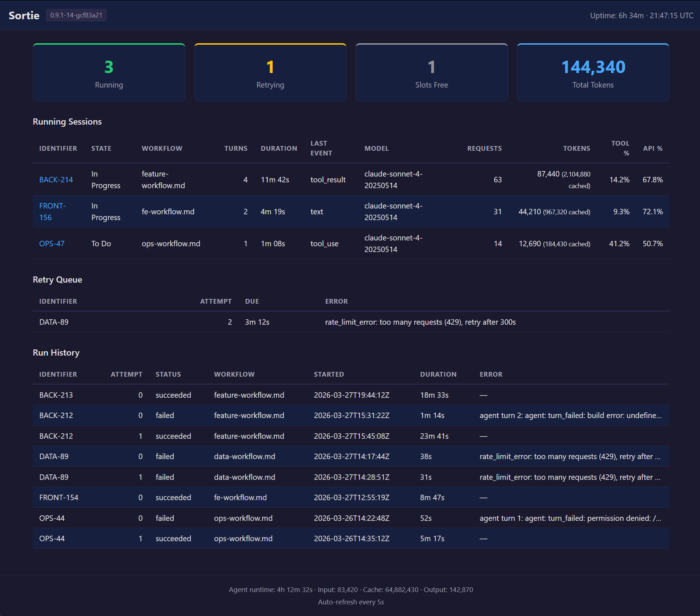Click the rate_limit_error message for DATA-89
700x616 pixels.
pyautogui.click(x=421, y=322)
